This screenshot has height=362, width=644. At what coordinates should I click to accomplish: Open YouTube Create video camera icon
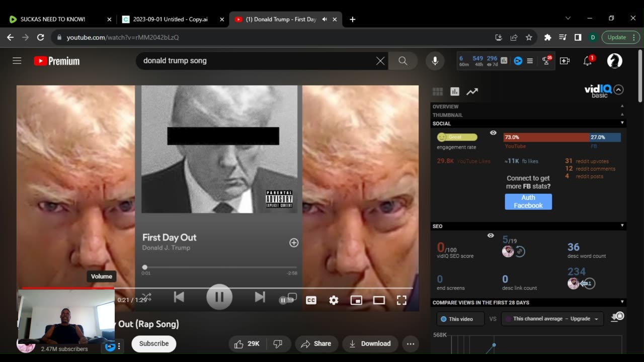pos(565,61)
